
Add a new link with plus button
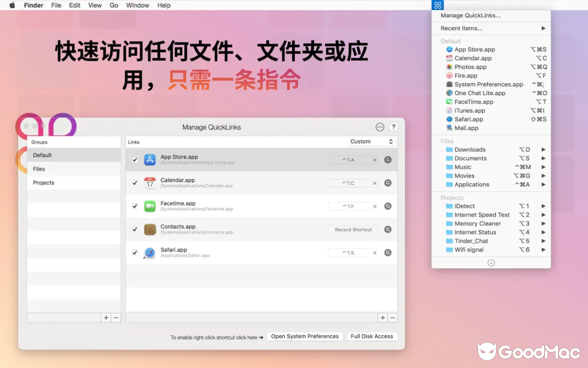(x=383, y=317)
